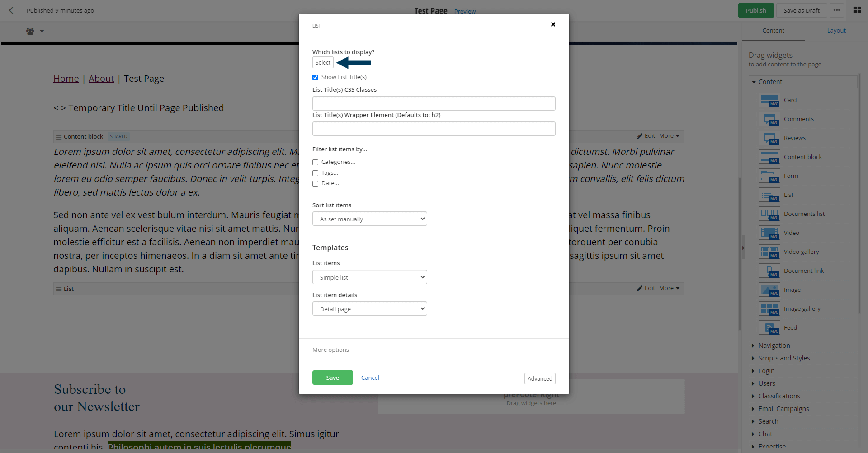Click the About breadcrumb link
Image resolution: width=868 pixels, height=453 pixels.
(101, 79)
